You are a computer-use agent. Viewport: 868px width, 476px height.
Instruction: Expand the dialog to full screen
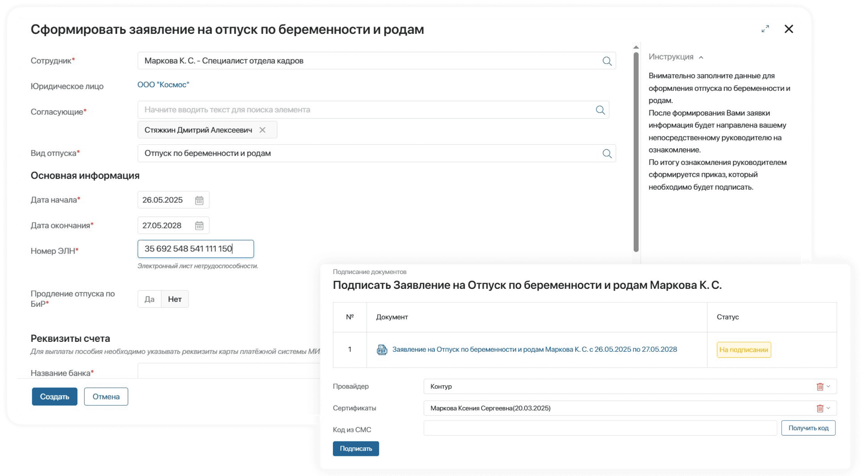(765, 29)
